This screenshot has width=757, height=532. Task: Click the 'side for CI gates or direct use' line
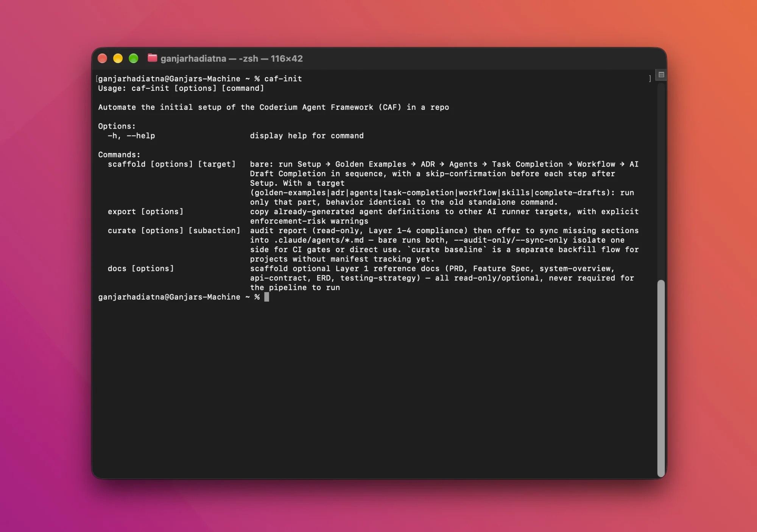(x=444, y=249)
